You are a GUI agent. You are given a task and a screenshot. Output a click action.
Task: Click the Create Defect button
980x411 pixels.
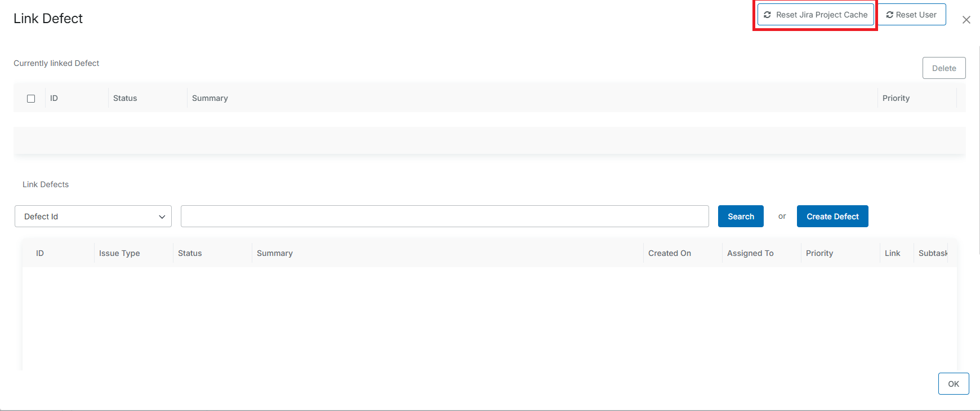(832, 216)
